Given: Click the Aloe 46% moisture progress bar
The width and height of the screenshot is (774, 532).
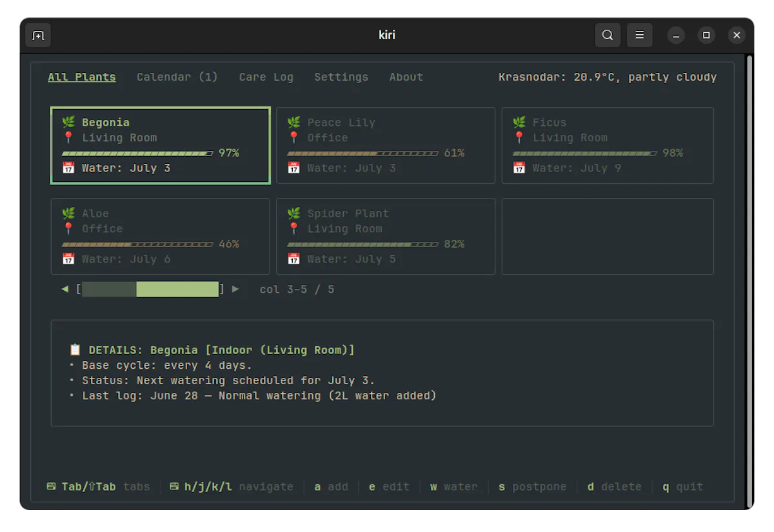Looking at the screenshot, I should tap(137, 244).
